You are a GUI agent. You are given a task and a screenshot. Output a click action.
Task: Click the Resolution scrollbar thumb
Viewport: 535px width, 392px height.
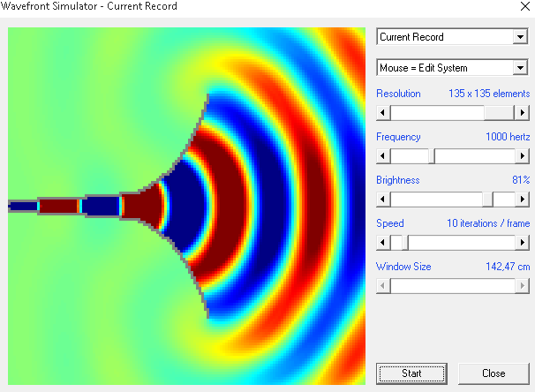click(x=499, y=113)
